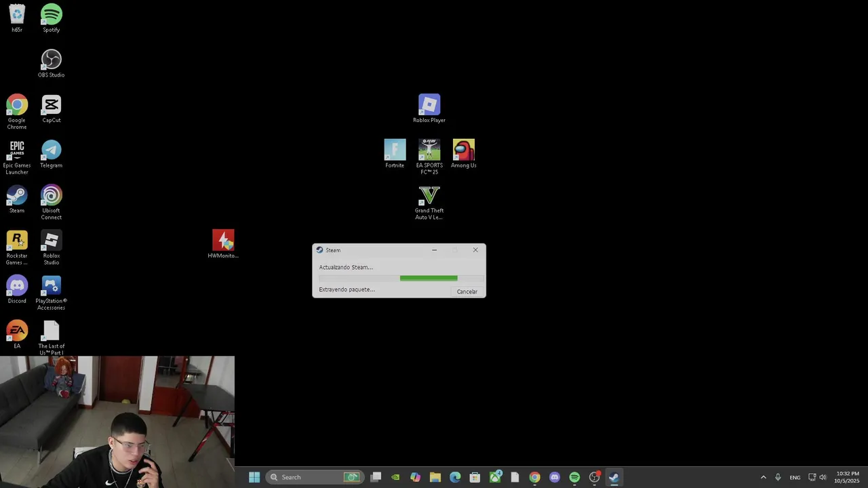Switch to Steam in the taskbar
The image size is (868, 488).
pos(614,477)
